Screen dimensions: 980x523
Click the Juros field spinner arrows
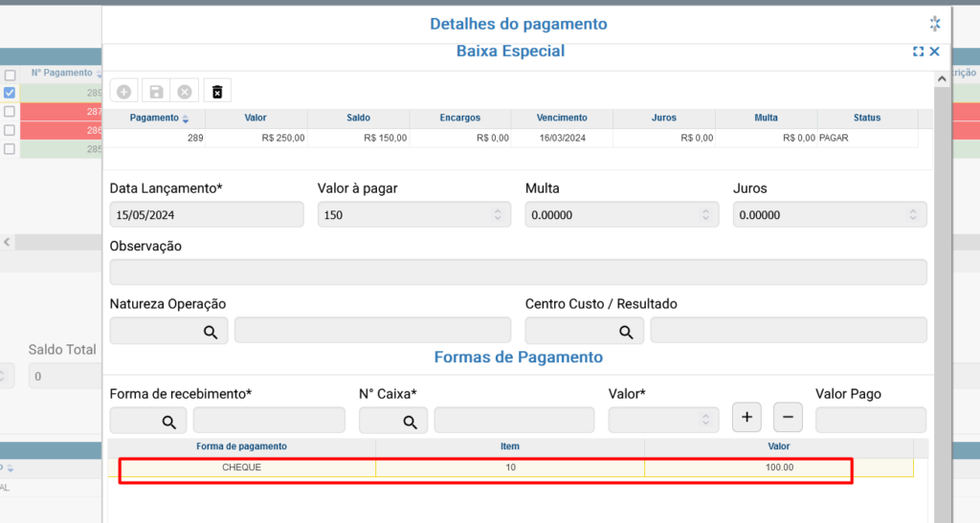(913, 215)
